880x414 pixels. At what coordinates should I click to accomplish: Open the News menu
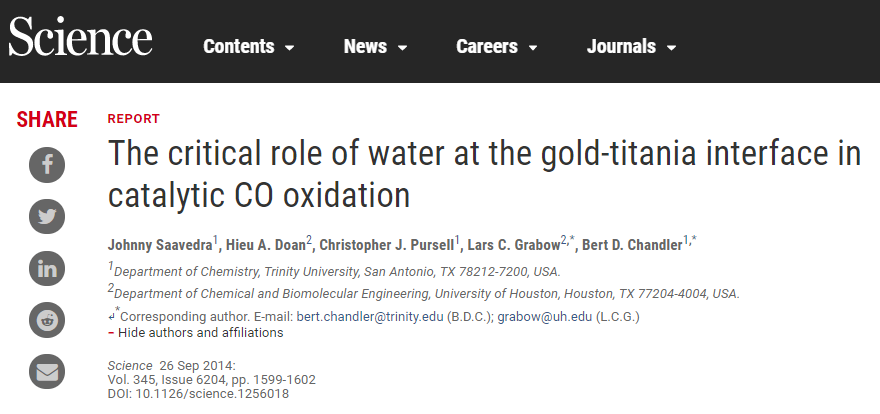click(375, 47)
